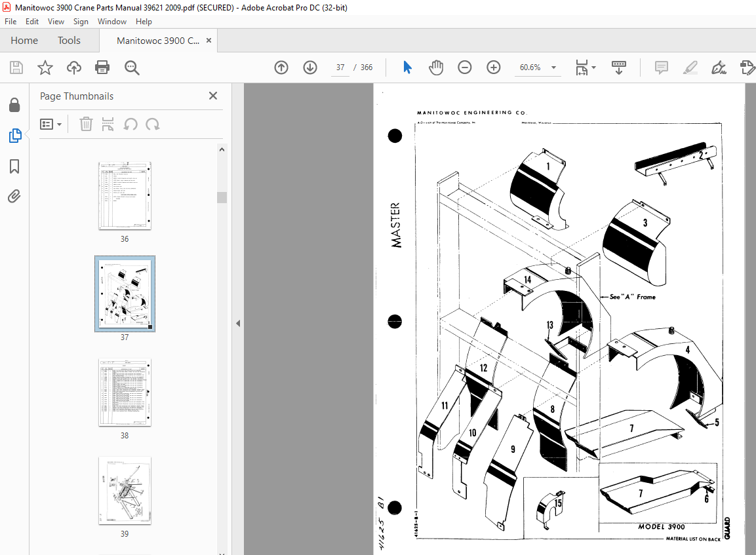756x555 pixels.
Task: Click the 60.6% zoom value field
Action: pos(530,67)
